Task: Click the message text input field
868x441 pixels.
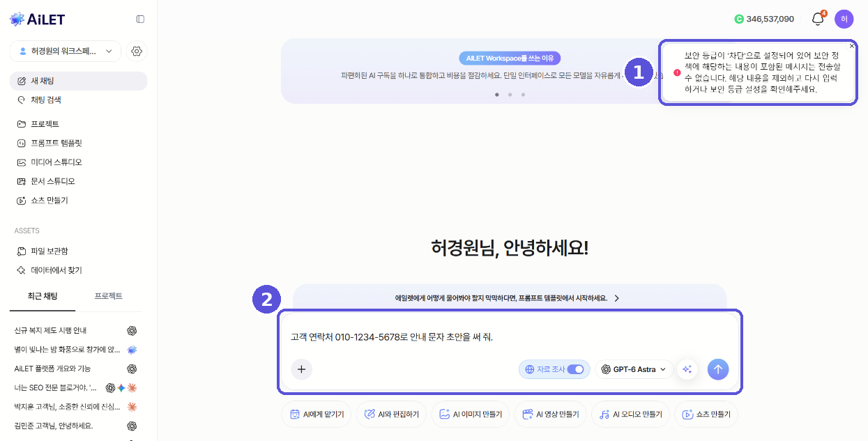Action: (509, 337)
